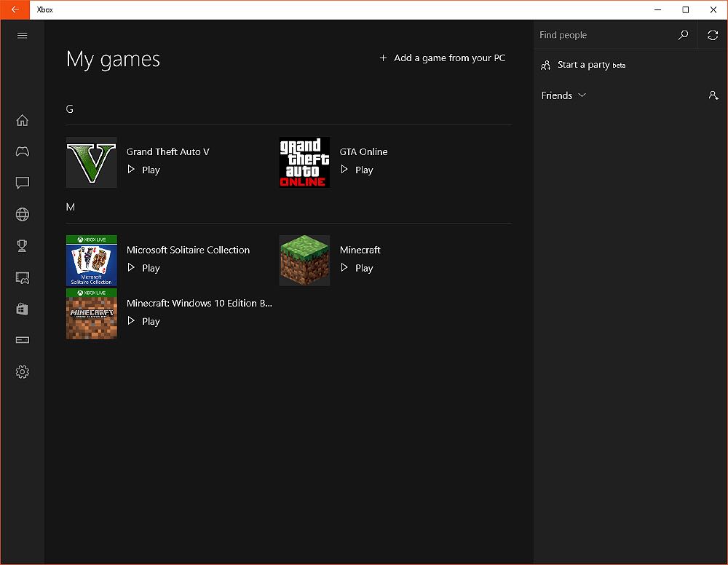This screenshot has height=565, width=728.
Task: Open the Store bag icon
Action: coord(22,309)
